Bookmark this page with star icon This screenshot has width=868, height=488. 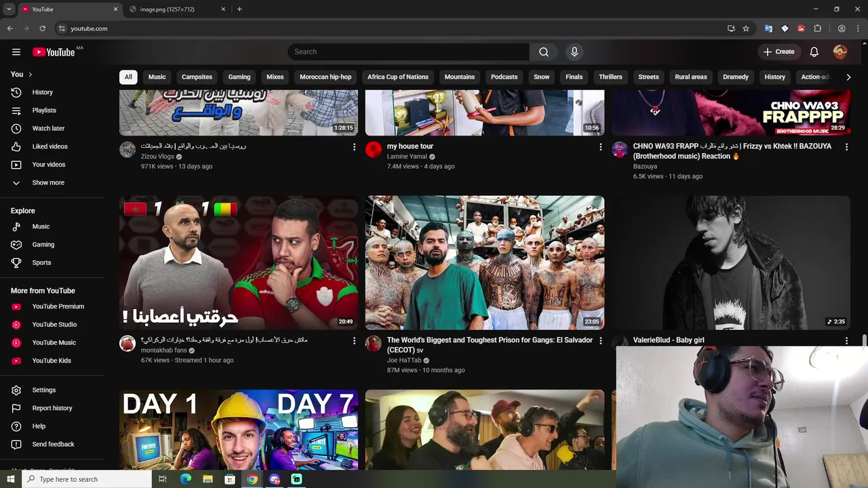[746, 28]
